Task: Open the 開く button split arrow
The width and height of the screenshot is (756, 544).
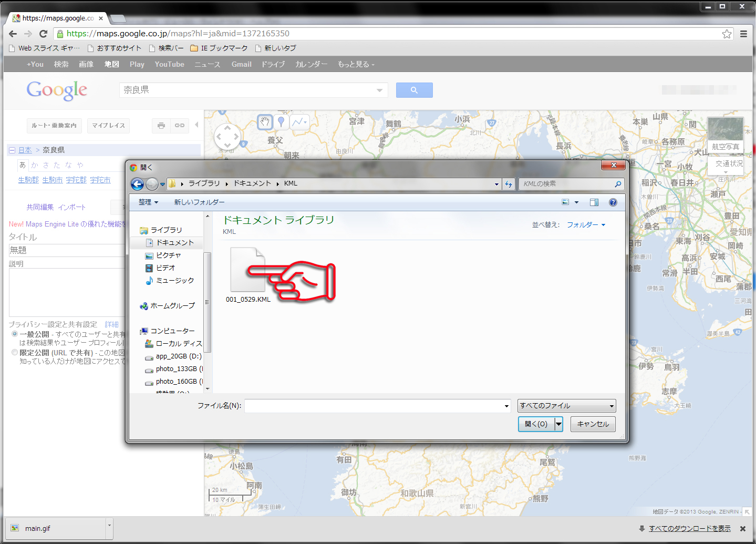Action: click(x=558, y=424)
